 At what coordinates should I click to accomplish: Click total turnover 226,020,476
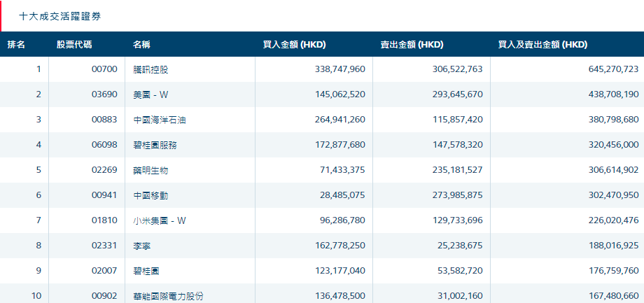614,220
